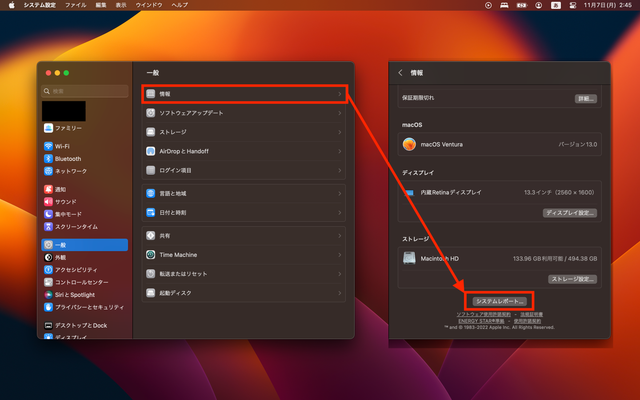Select the コントロールセンター icon in sidebar
Image resolution: width=640 pixels, height=400 pixels.
click(x=48, y=282)
